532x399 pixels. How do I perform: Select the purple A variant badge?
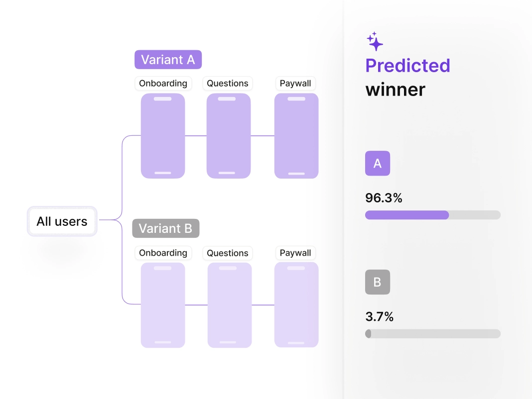click(x=377, y=163)
